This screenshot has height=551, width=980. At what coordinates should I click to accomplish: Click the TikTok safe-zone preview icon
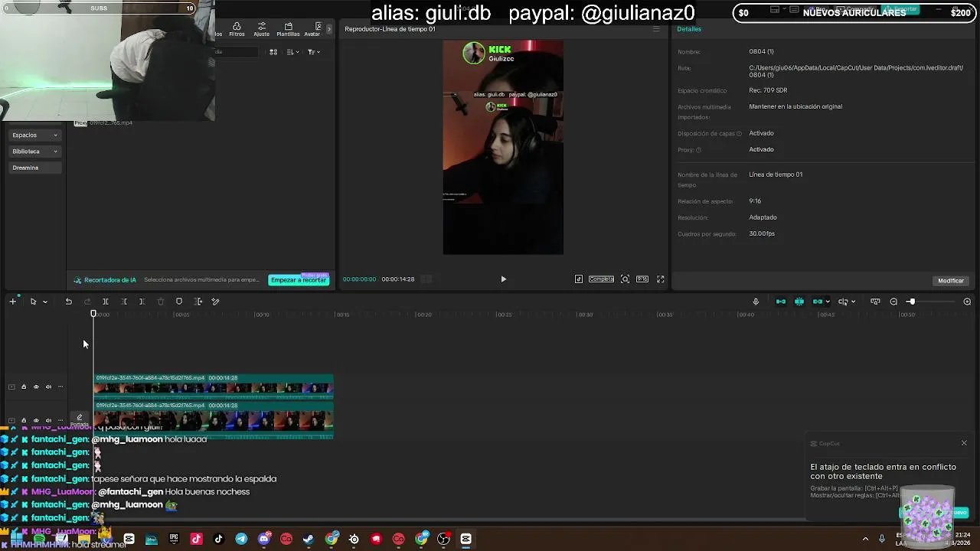tap(579, 279)
